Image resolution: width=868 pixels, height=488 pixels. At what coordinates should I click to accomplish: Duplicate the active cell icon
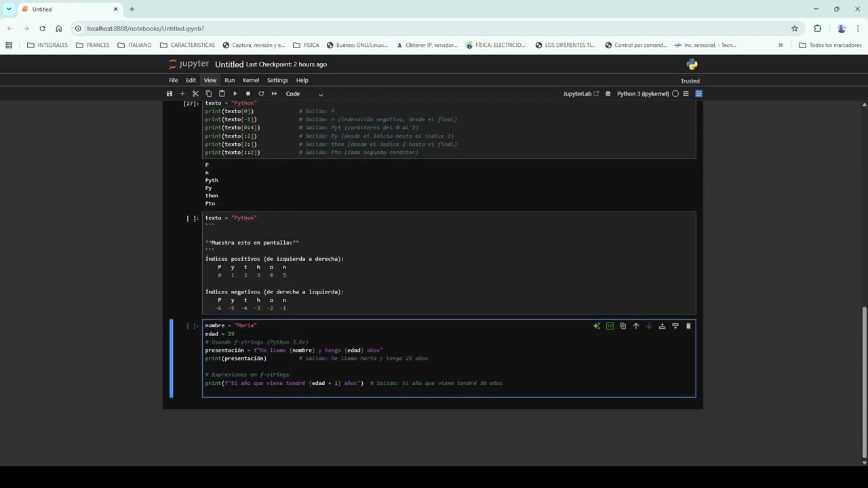pyautogui.click(x=623, y=326)
